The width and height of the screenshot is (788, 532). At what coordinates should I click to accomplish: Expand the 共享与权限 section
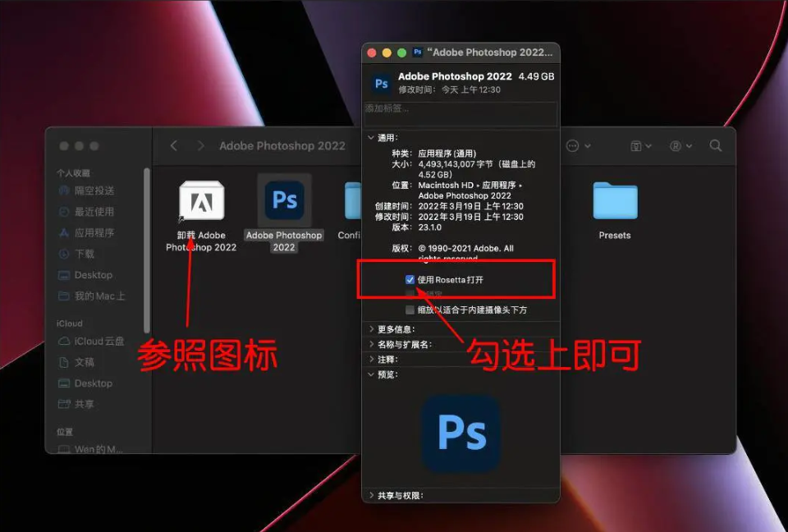(371, 495)
